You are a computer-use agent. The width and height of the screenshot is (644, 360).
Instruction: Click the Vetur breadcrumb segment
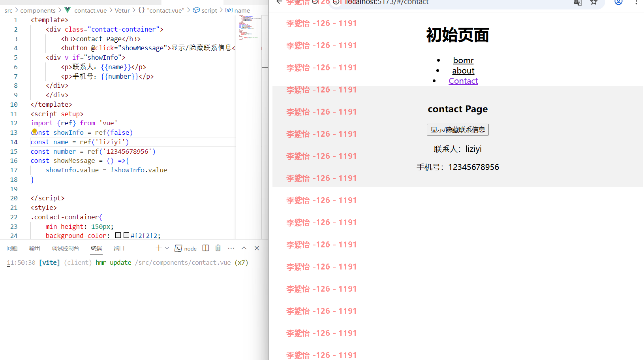(x=122, y=10)
